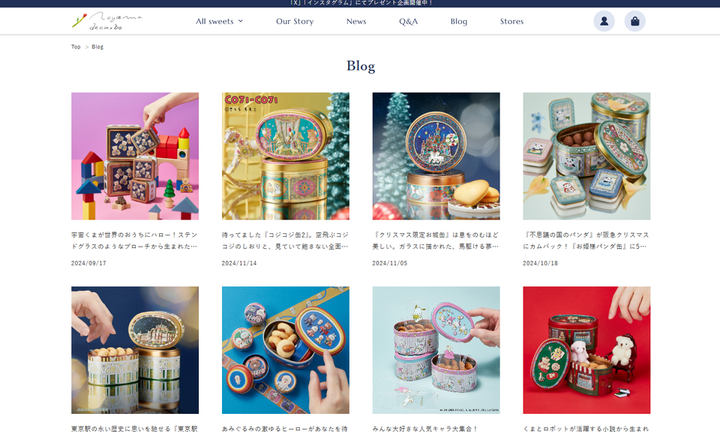This screenshot has height=434, width=720.
Task: Select Blog in the navigation bar
Action: 458,21
